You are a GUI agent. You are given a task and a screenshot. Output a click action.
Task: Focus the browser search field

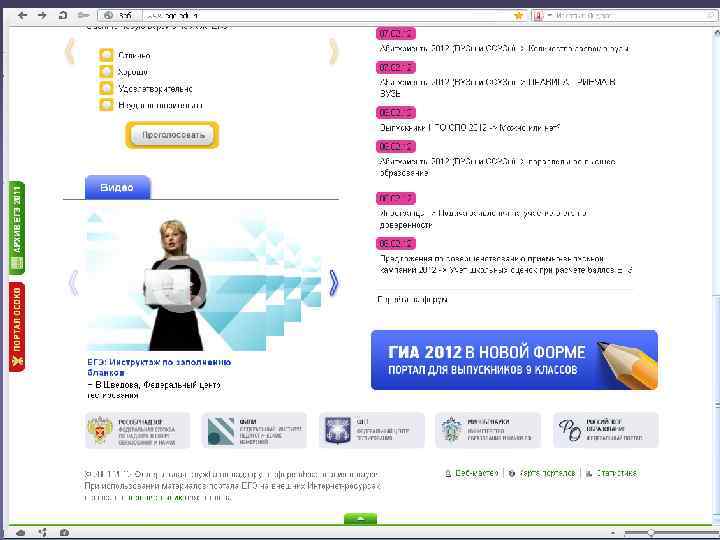tap(631, 16)
